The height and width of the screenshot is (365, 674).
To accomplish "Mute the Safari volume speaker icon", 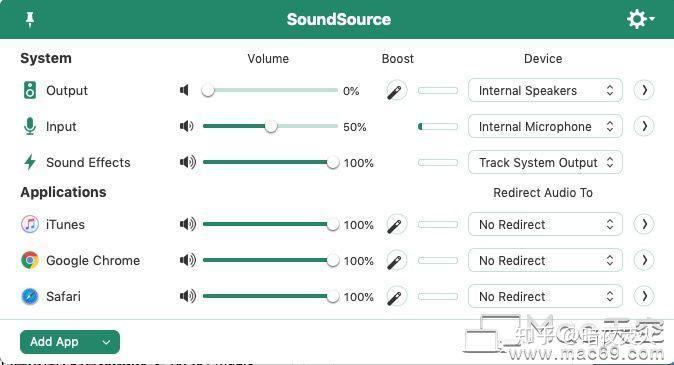I will coord(188,296).
